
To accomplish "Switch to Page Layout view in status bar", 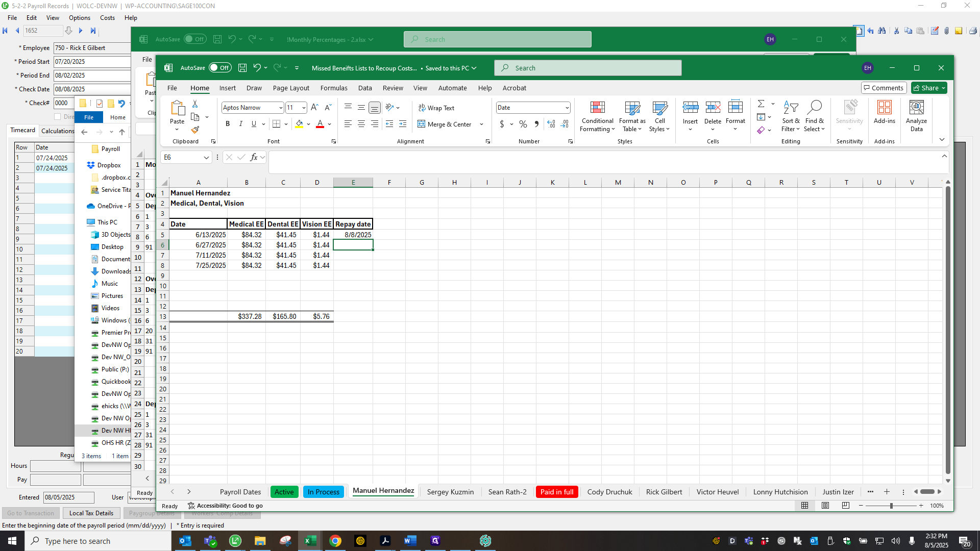I will tap(825, 506).
